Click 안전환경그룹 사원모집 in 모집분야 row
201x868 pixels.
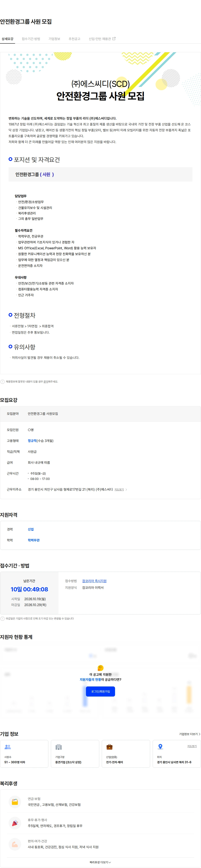(x=43, y=413)
